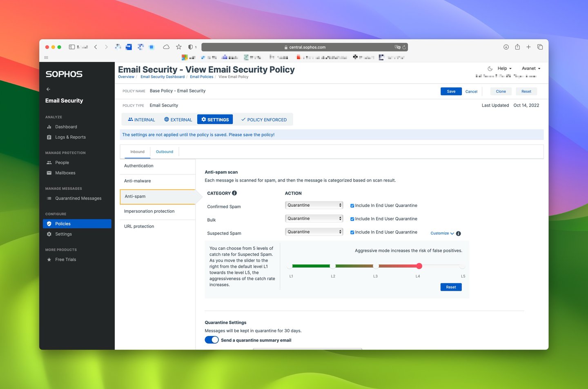Click the L4 slider handle
Screen dimensions: 588x389
[x=419, y=266]
